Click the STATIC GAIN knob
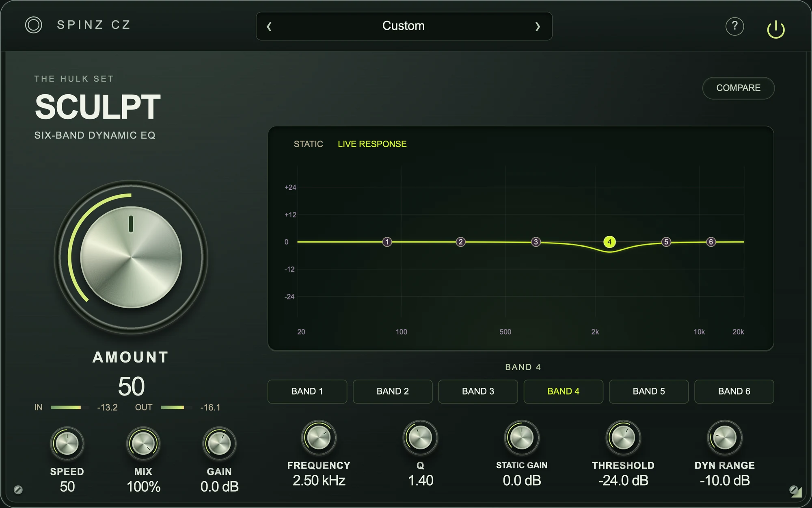812x508 pixels. click(x=522, y=438)
